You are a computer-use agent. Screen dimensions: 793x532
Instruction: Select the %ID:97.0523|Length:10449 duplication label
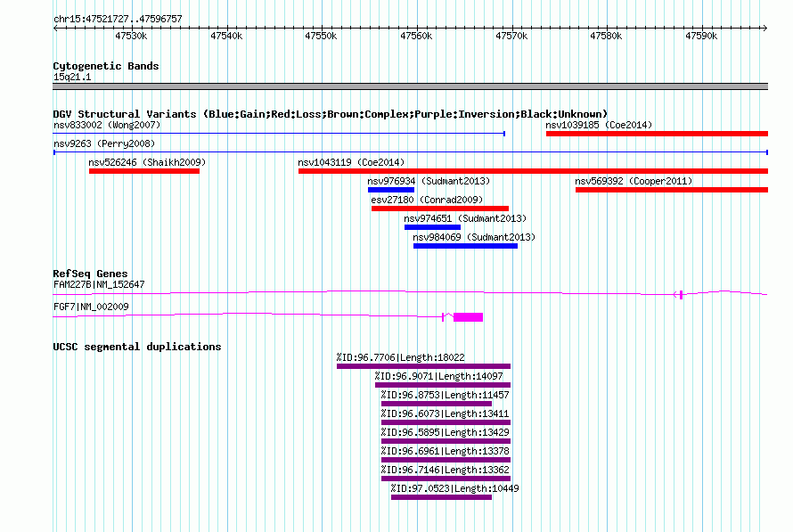[454, 488]
